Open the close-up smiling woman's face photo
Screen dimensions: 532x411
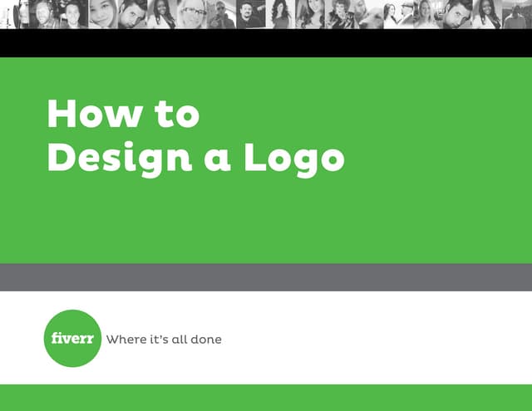(x=103, y=14)
